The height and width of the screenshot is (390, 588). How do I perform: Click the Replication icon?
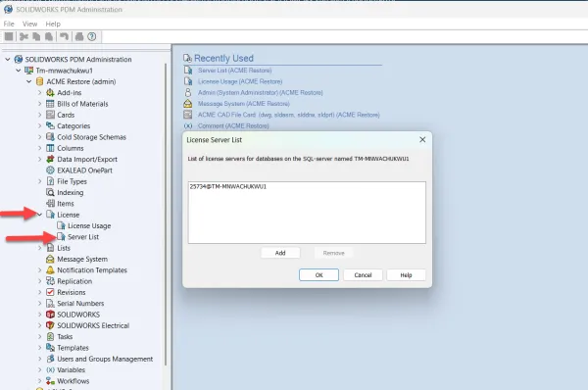pyautogui.click(x=50, y=281)
